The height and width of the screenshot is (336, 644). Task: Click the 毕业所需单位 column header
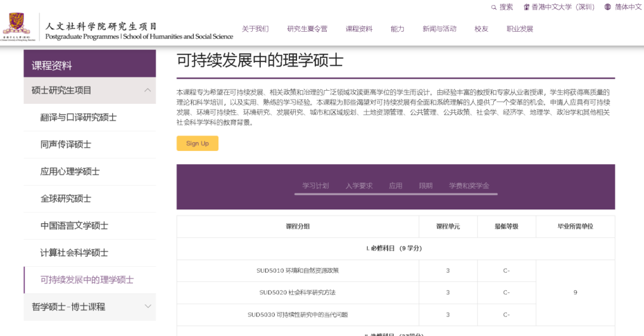tap(575, 227)
